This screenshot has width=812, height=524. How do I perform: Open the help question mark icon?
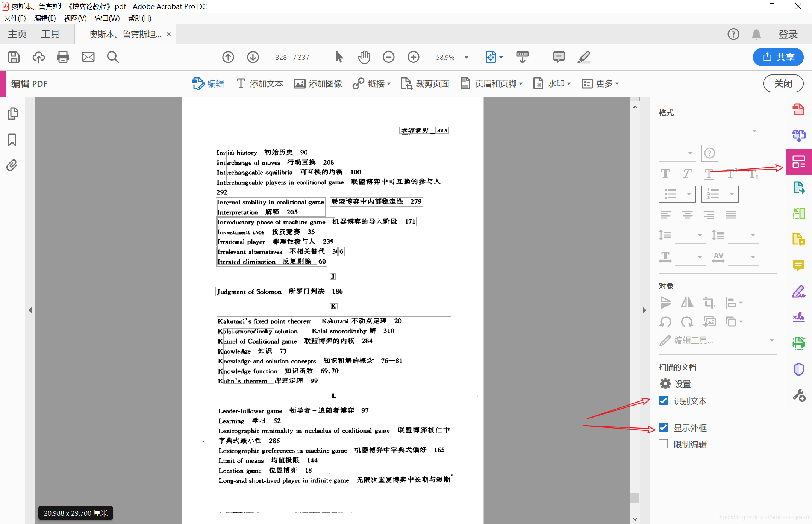coord(733,34)
